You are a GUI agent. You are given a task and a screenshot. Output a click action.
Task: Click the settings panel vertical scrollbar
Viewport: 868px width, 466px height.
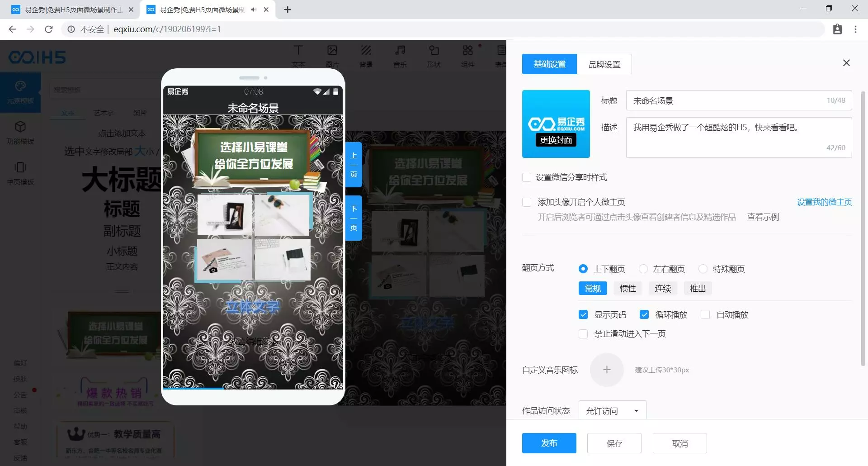[x=863, y=228]
